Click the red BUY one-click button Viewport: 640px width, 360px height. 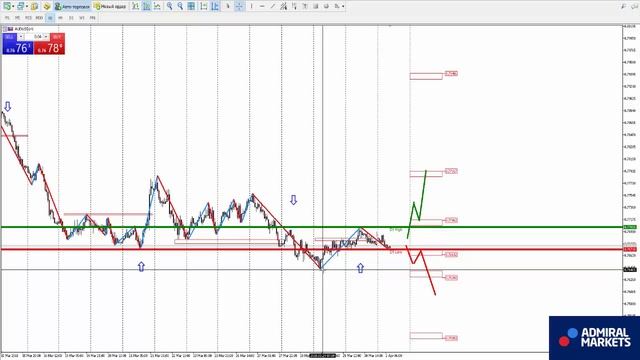coord(57,37)
